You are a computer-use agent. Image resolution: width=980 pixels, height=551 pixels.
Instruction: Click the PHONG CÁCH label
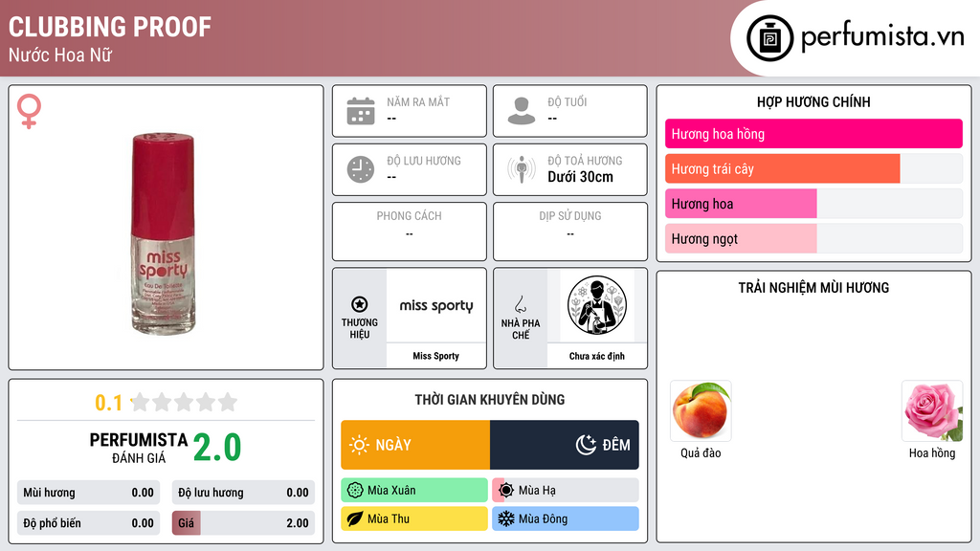click(410, 216)
